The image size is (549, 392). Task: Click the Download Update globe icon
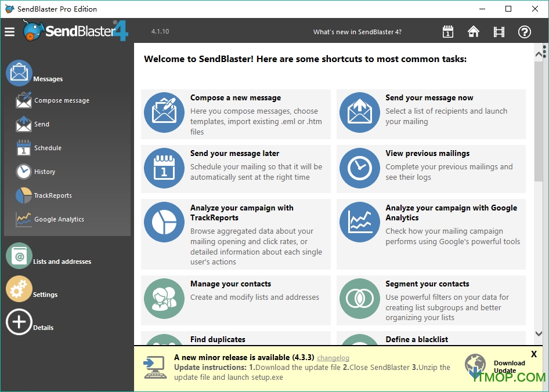coord(475,366)
